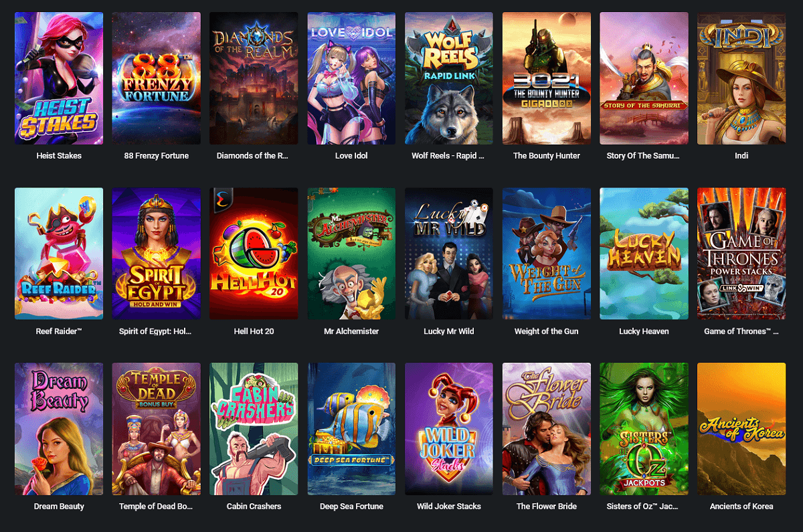803x532 pixels.
Task: Open The Bounty Hunter Gigablox tile
Action: click(x=547, y=78)
